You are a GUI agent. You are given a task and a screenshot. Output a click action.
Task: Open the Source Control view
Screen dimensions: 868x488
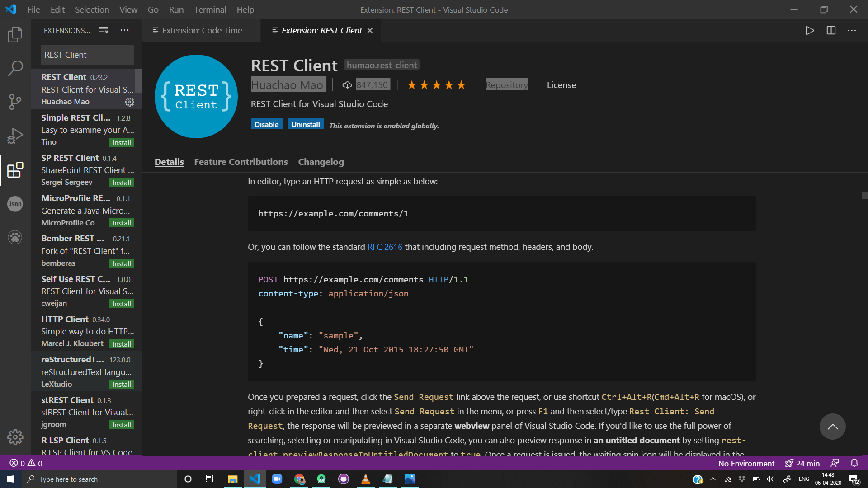(x=15, y=102)
